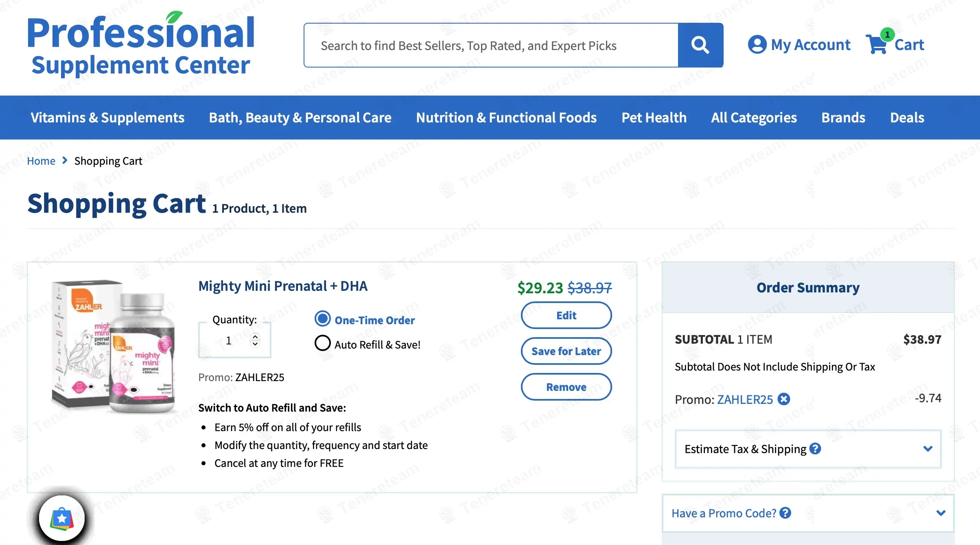980x545 pixels.
Task: Click the Save for Later button
Action: coord(566,351)
